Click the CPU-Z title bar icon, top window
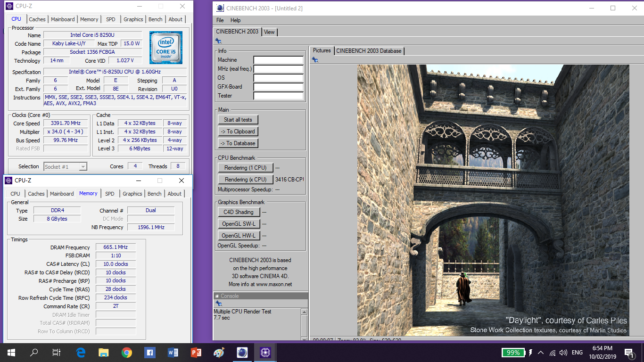 (x=9, y=7)
